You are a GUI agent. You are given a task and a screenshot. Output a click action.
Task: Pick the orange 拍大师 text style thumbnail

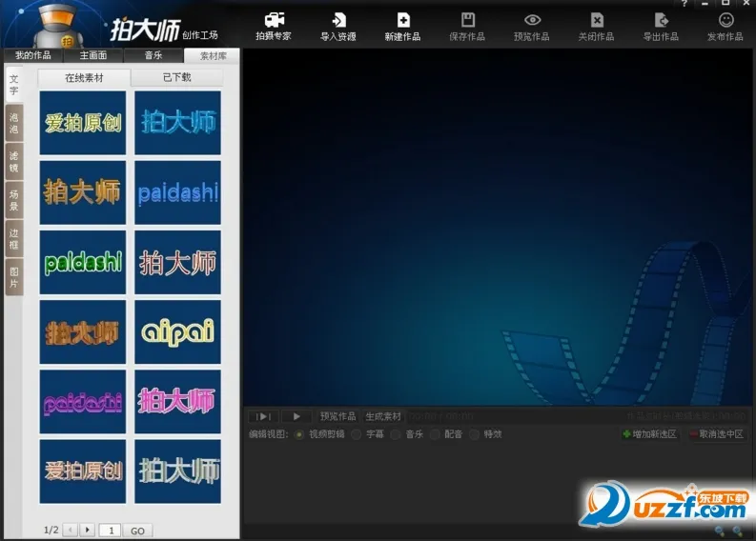click(82, 192)
